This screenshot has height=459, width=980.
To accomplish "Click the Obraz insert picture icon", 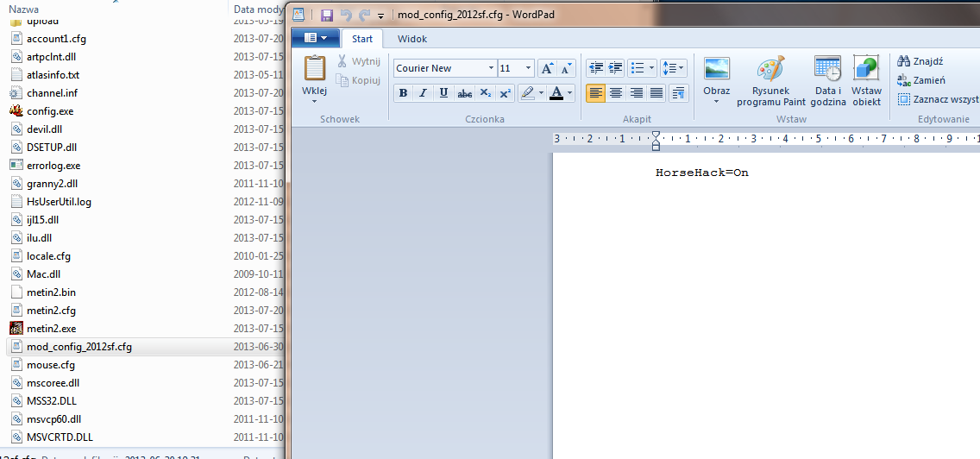I will [x=716, y=68].
